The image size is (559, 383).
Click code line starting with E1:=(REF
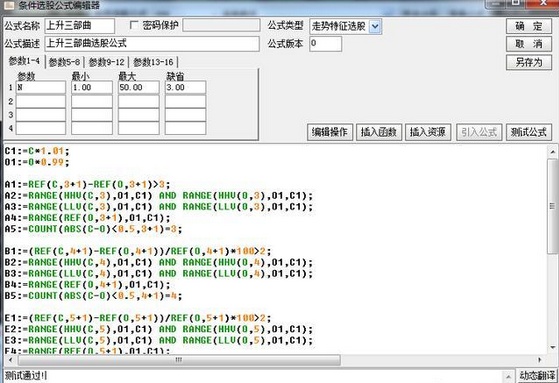pyautogui.click(x=138, y=318)
